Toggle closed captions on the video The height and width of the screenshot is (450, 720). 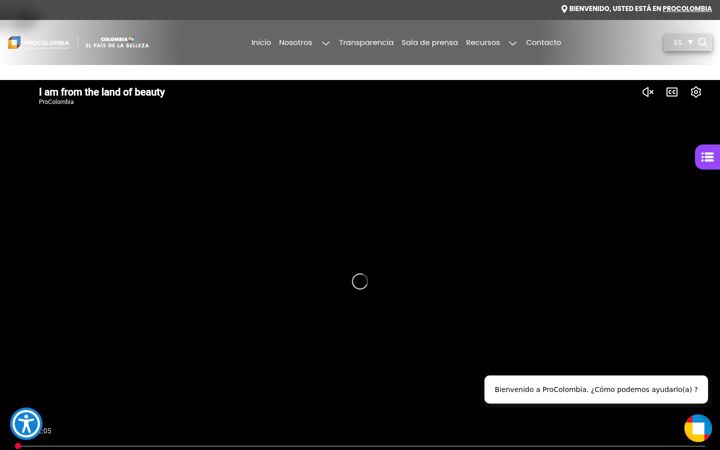coord(672,92)
